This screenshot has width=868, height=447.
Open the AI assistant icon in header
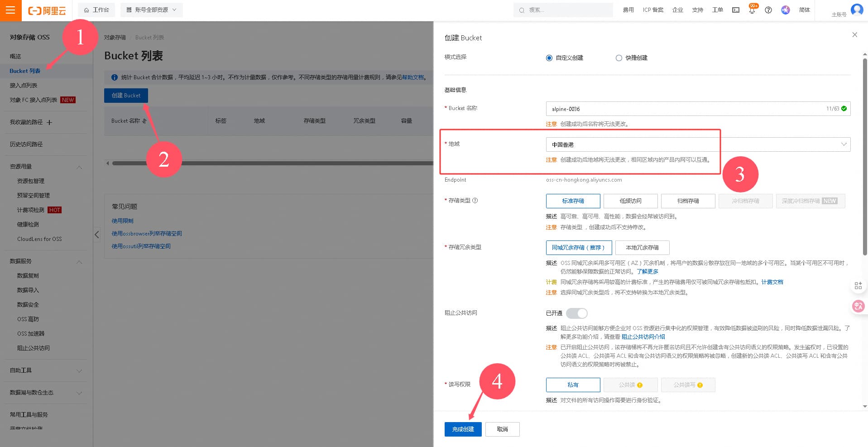pyautogui.click(x=786, y=10)
